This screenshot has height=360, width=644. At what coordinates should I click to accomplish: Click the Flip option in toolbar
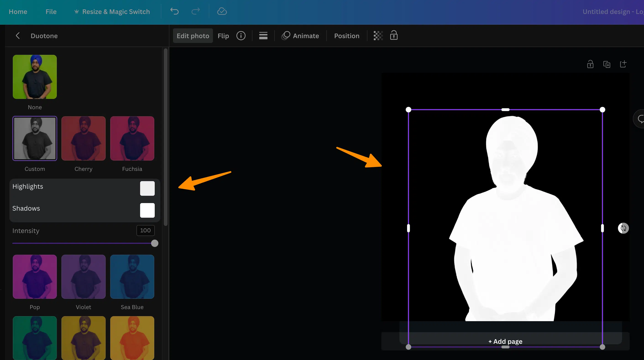click(223, 35)
